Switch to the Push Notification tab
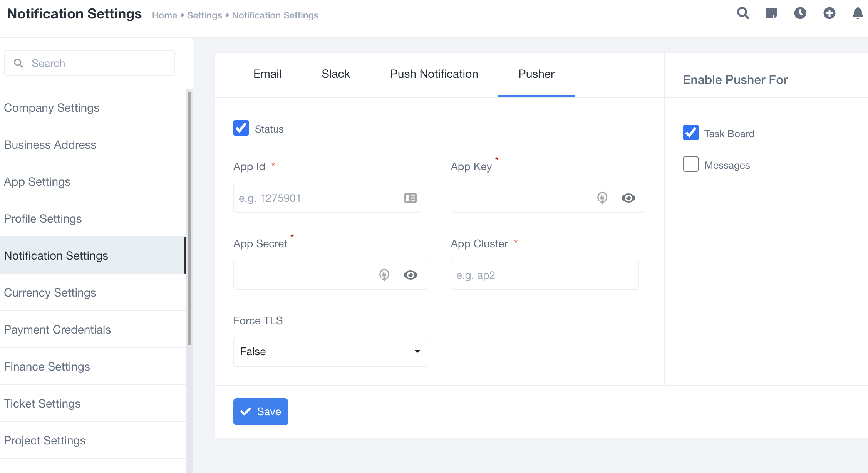 tap(434, 74)
